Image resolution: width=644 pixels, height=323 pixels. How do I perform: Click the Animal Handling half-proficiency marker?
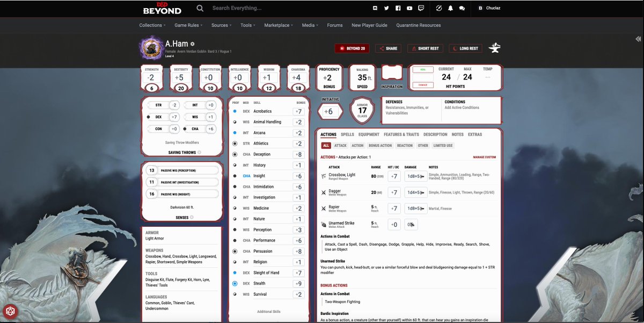coord(235,122)
